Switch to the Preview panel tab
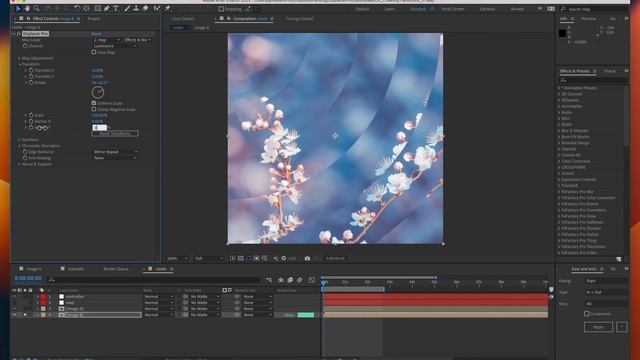The height and width of the screenshot is (360, 640). (588, 19)
